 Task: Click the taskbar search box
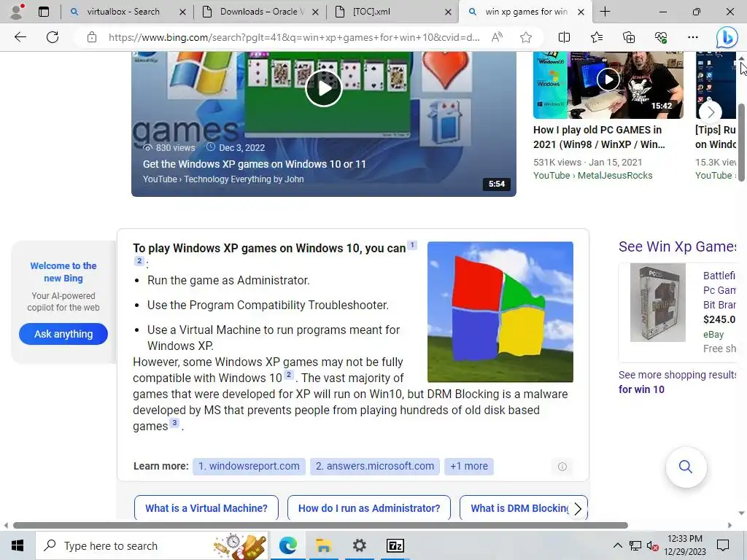(152, 545)
